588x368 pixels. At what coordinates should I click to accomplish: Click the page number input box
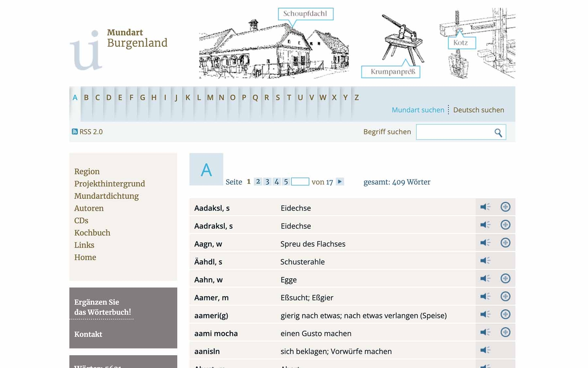300,181
